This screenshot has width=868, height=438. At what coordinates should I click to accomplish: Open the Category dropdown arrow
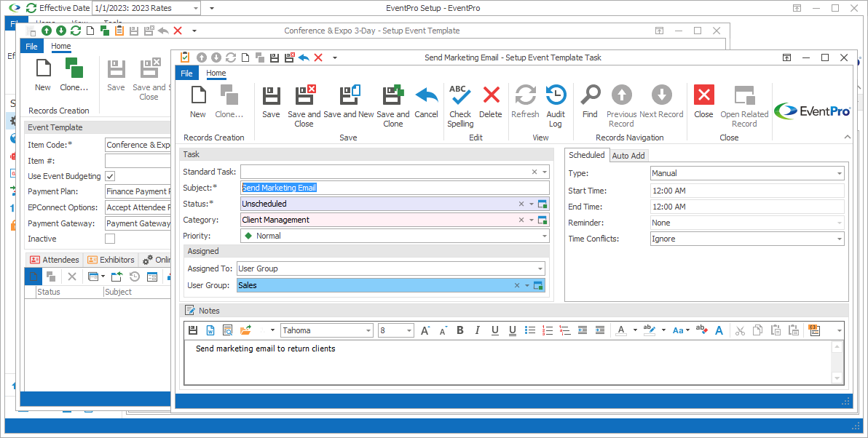tap(532, 220)
